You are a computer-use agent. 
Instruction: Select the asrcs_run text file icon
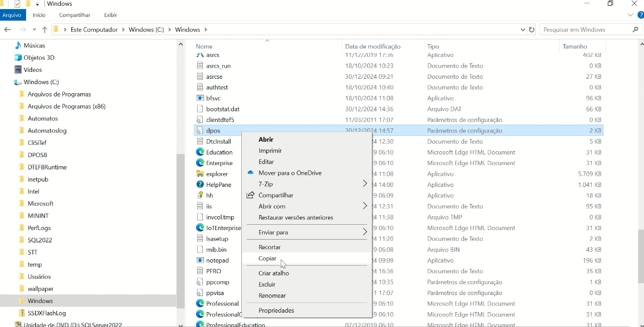[x=200, y=66]
